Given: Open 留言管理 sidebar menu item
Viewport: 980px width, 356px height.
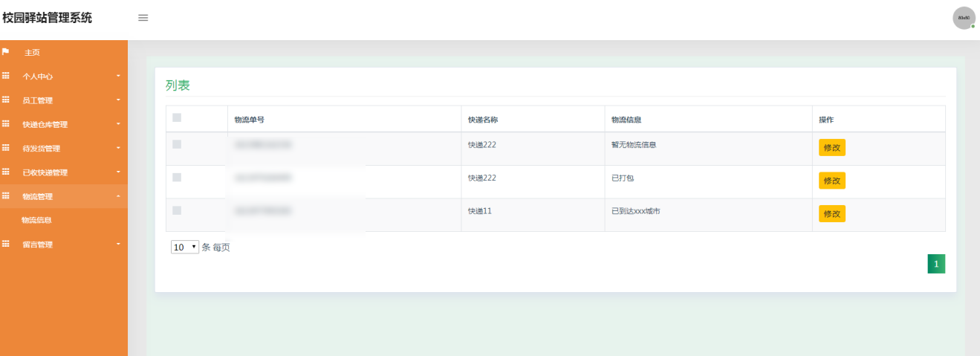Looking at the screenshot, I should pos(38,244).
